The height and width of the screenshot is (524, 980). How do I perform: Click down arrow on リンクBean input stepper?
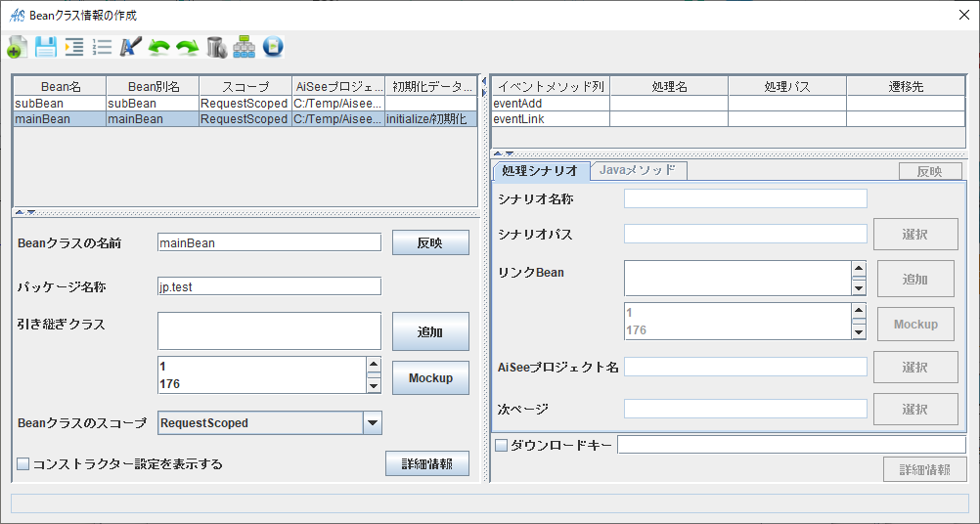tap(859, 287)
